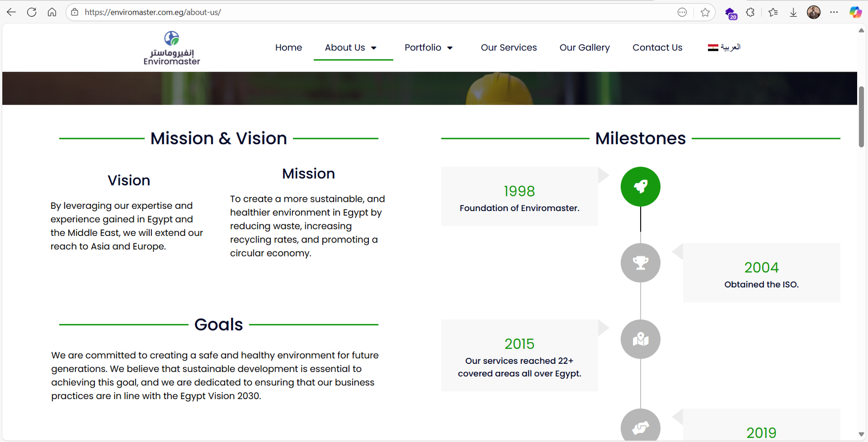Screen dimensions: 868x442
Task: Click the handshake icon for 2019 milestone
Action: (x=640, y=427)
